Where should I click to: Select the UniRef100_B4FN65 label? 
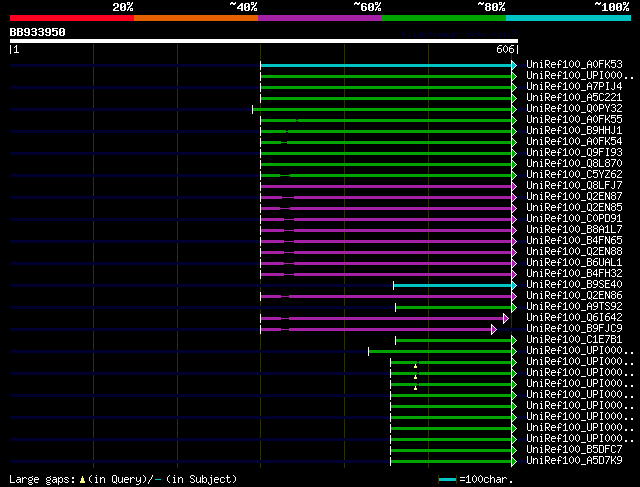click(574, 241)
